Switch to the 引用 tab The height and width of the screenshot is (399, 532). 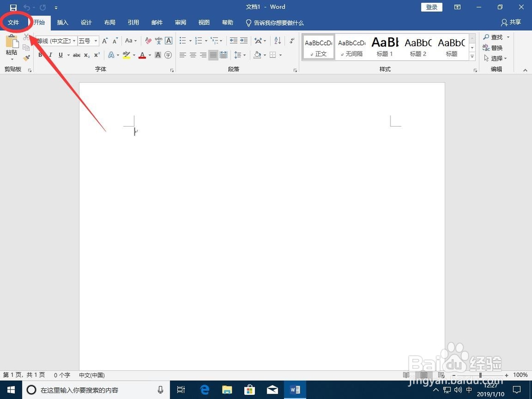[x=134, y=22]
